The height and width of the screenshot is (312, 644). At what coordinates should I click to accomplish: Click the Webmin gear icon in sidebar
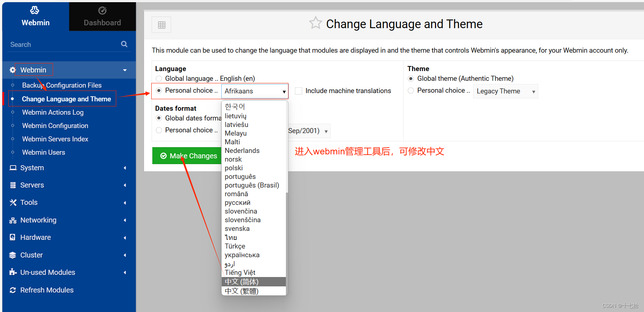click(13, 70)
